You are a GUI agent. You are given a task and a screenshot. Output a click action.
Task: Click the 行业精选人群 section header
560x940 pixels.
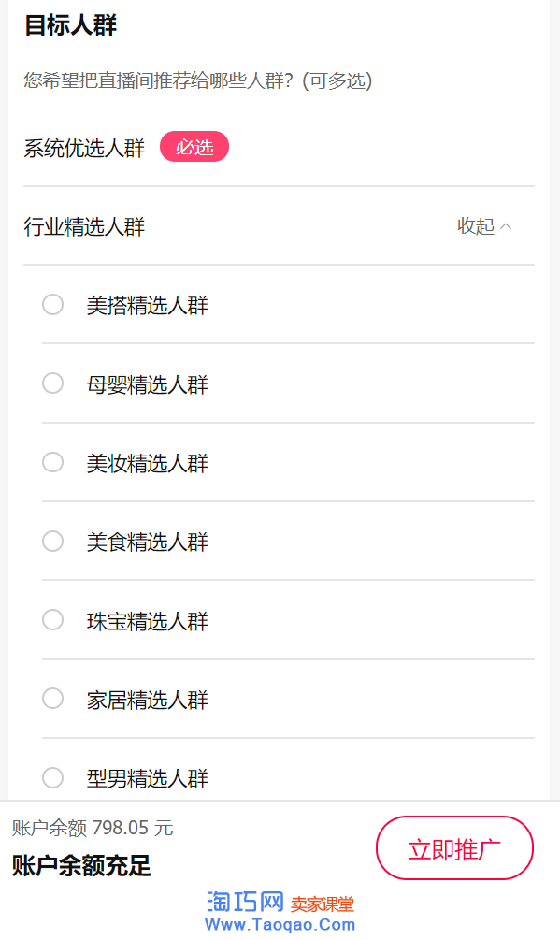(84, 226)
